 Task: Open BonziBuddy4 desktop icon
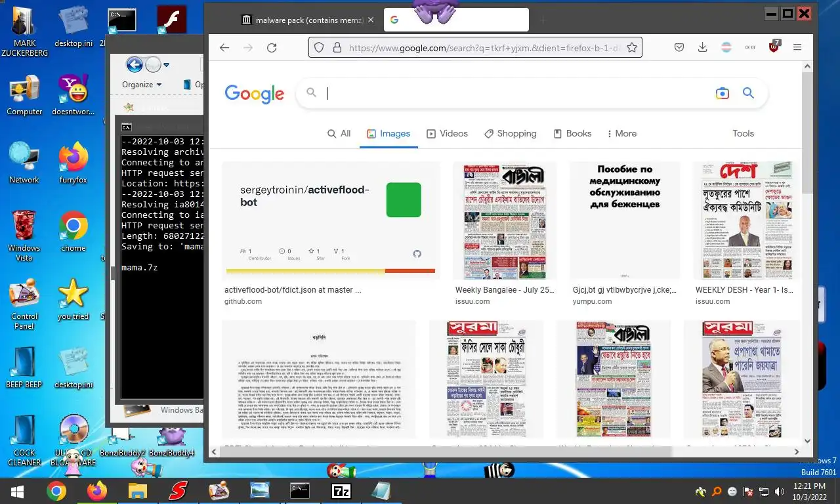[171, 441]
